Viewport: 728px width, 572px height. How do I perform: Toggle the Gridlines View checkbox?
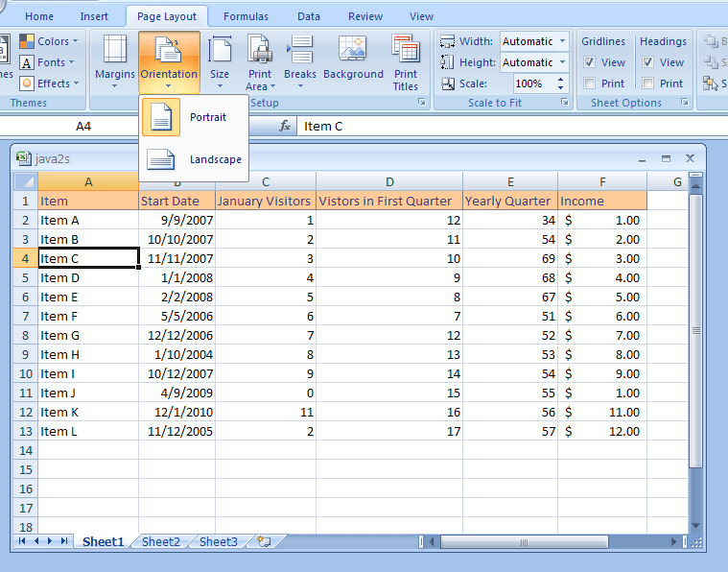[x=590, y=62]
